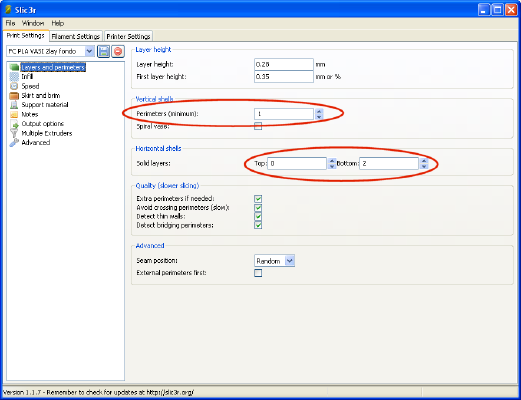The image size is (521, 400).
Task: Open the Support material page
Action: click(45, 105)
